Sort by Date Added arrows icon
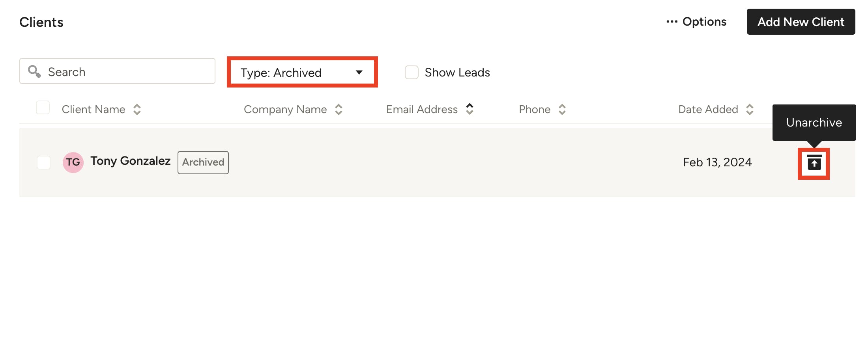 point(750,110)
